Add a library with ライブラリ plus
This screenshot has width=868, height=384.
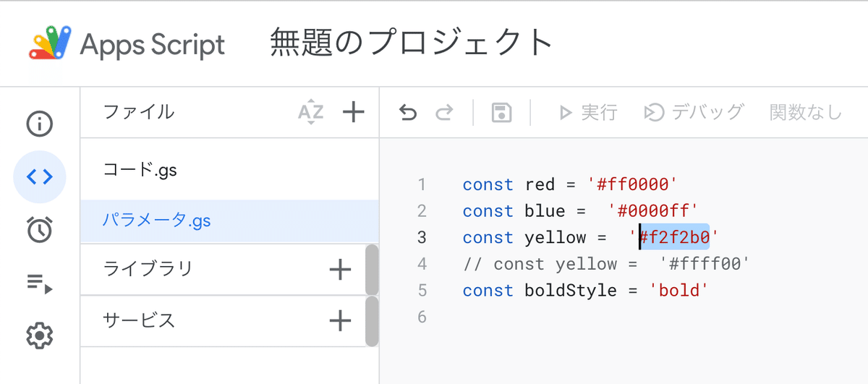[340, 270]
